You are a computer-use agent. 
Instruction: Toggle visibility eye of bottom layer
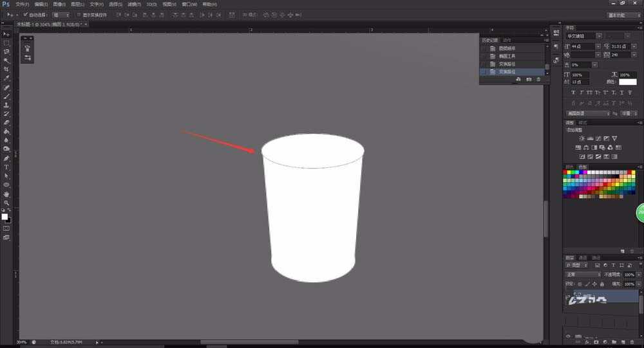point(568,336)
